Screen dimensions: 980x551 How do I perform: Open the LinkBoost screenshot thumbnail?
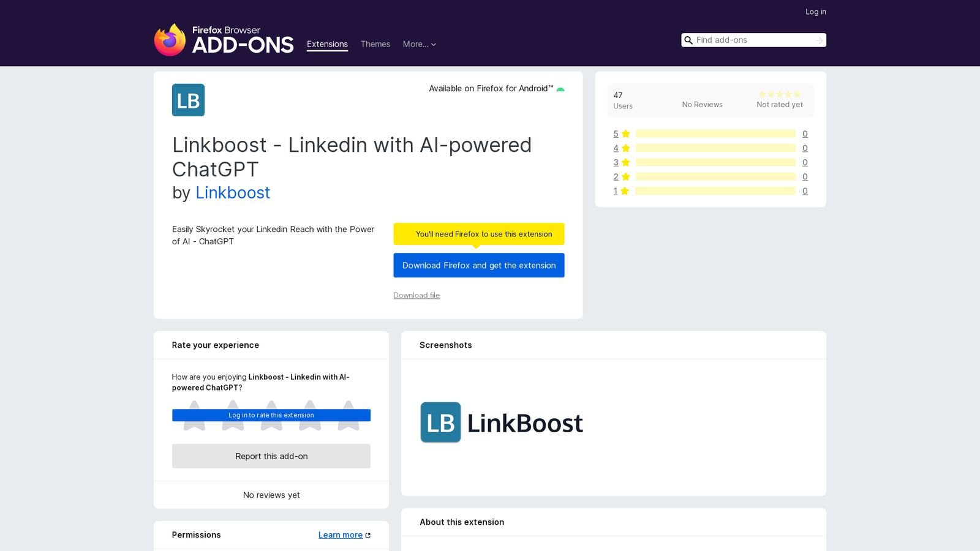point(502,422)
